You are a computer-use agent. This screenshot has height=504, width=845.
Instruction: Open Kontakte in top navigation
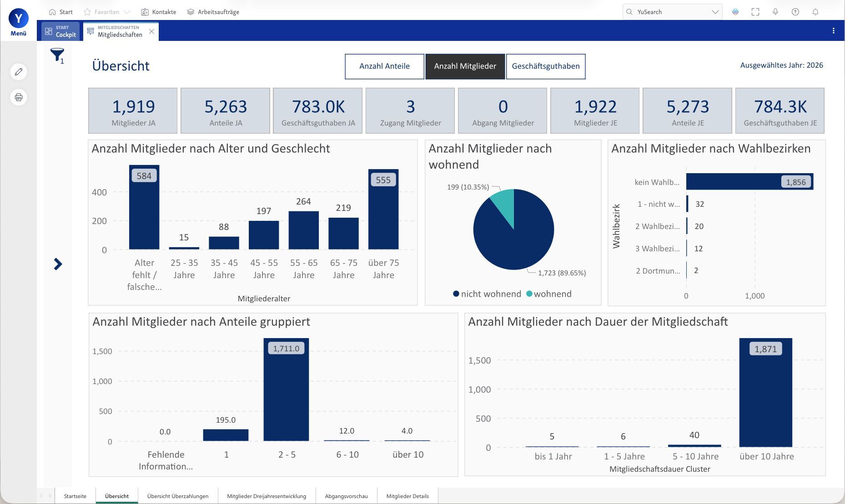pos(159,12)
